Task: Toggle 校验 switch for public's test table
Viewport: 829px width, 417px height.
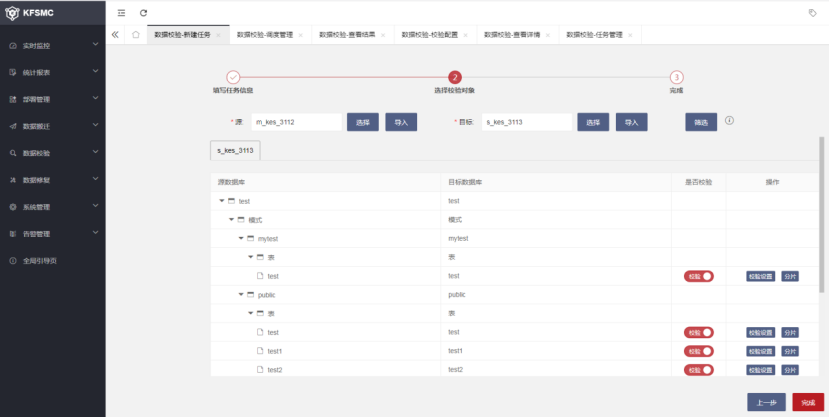Action: (698, 332)
